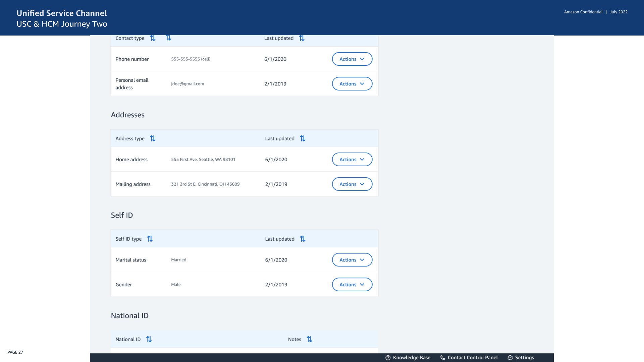
Task: Open Actions dropdown for Phone number
Action: [x=352, y=59]
